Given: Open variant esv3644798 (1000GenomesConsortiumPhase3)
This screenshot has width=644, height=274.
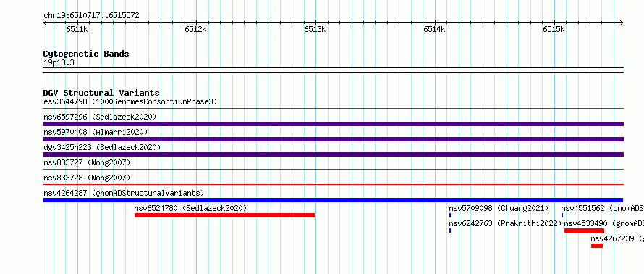Looking at the screenshot, I should (x=130, y=101).
